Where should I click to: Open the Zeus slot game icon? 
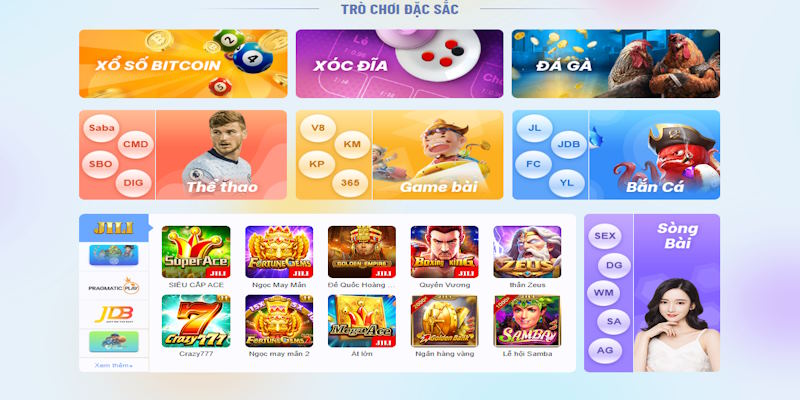click(x=527, y=252)
